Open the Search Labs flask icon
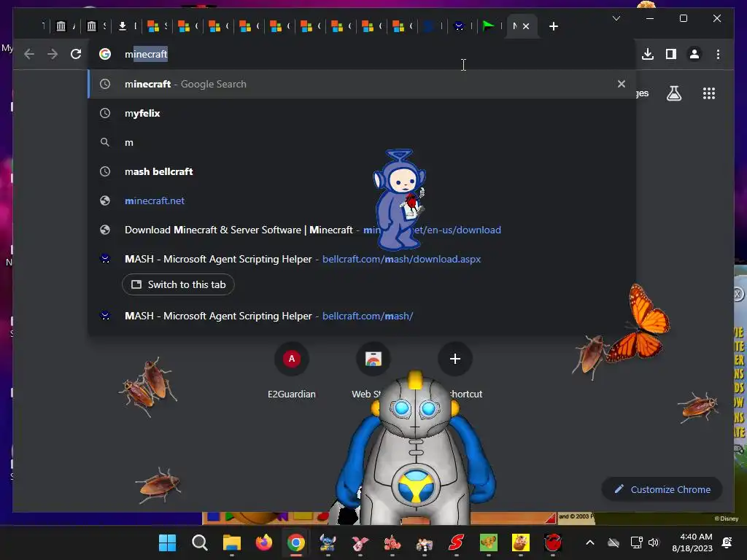The width and height of the screenshot is (747, 560). pos(673,93)
